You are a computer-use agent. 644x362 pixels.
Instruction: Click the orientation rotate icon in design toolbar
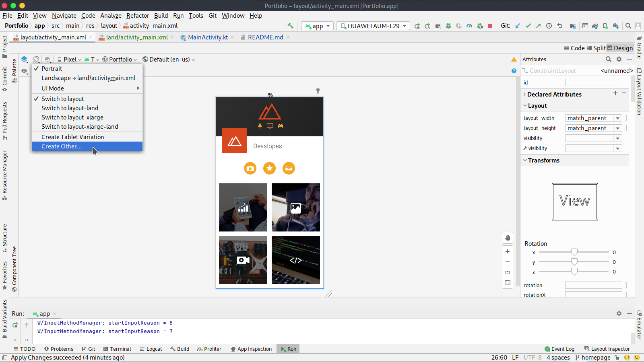pyautogui.click(x=36, y=59)
